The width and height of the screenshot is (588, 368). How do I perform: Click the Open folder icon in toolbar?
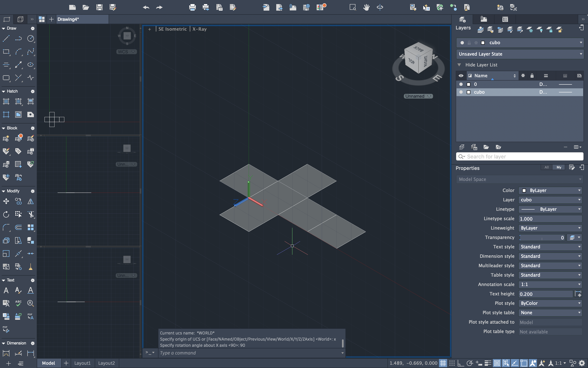(x=86, y=7)
